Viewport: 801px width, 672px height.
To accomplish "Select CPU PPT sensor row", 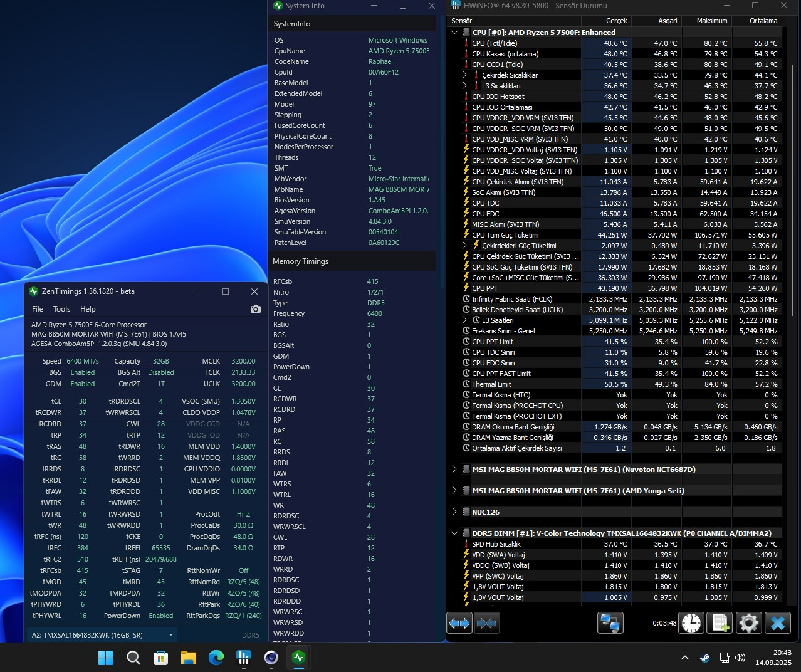I will [x=614, y=288].
